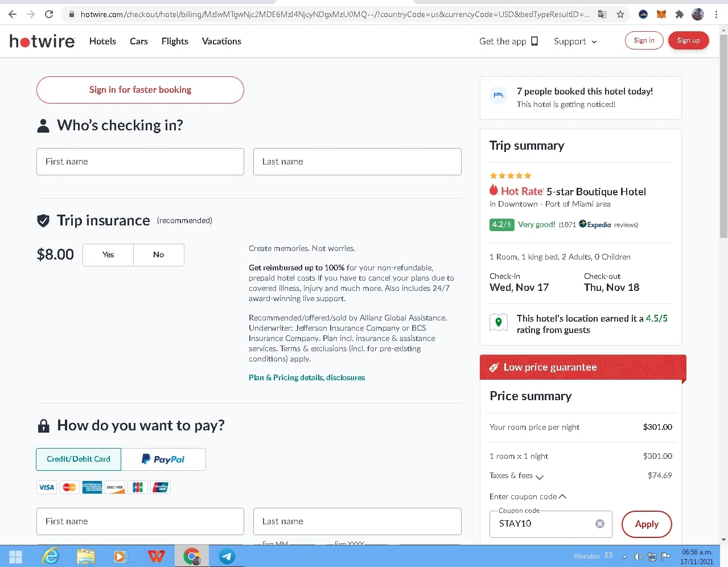
Task: Click the network icon in system tray
Action: pyautogui.click(x=652, y=557)
